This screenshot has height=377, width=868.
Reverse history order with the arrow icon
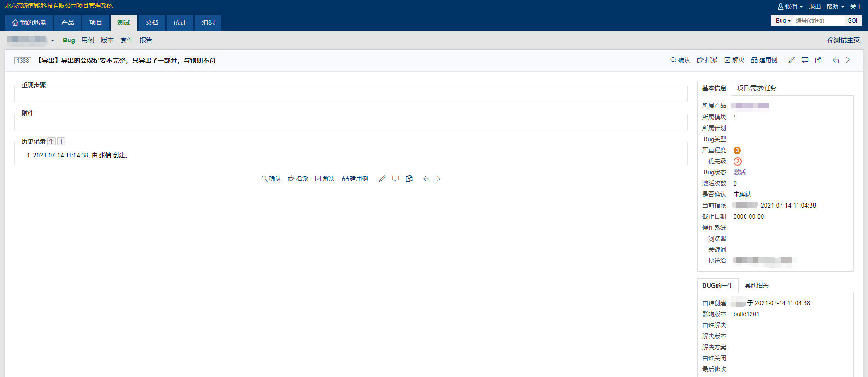[x=52, y=141]
